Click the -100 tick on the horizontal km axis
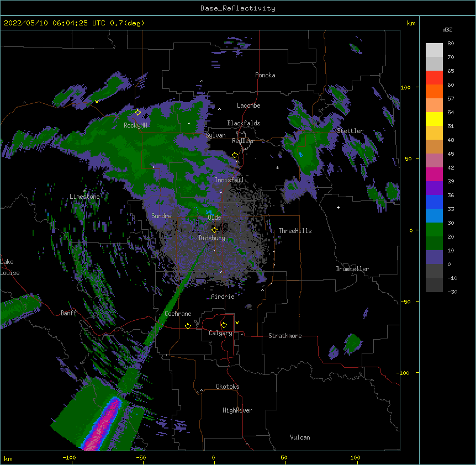 [69, 457]
